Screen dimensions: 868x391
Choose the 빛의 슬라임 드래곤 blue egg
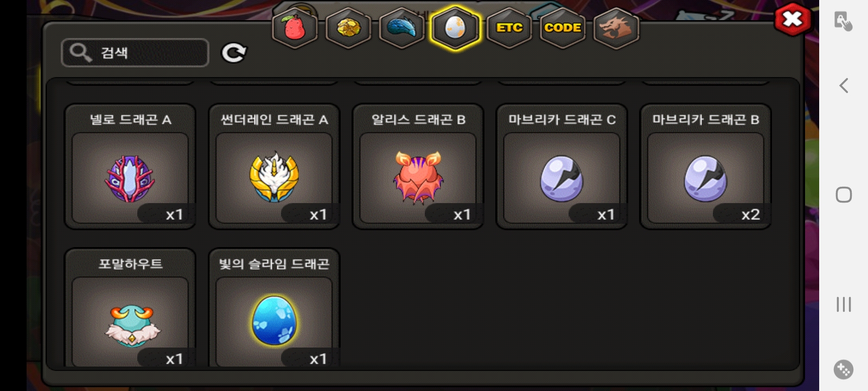(x=274, y=308)
